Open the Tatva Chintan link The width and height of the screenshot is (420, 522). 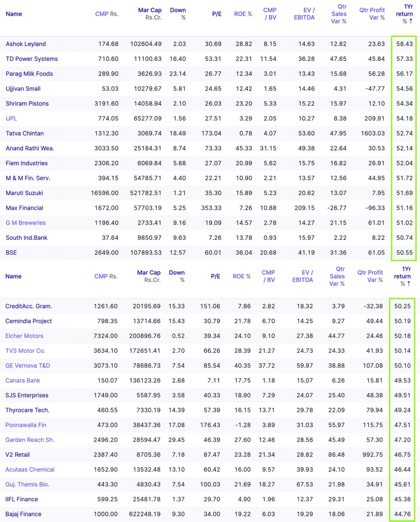(x=25, y=134)
